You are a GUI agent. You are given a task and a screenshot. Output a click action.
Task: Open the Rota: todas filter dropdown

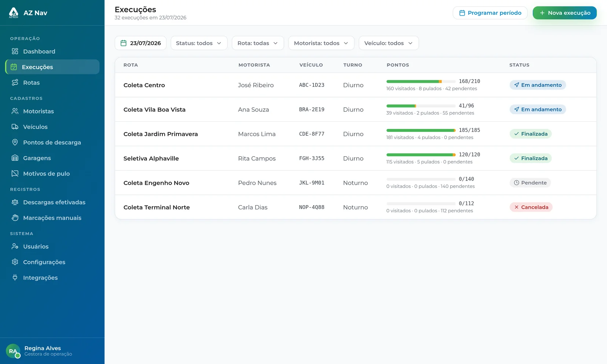258,43
